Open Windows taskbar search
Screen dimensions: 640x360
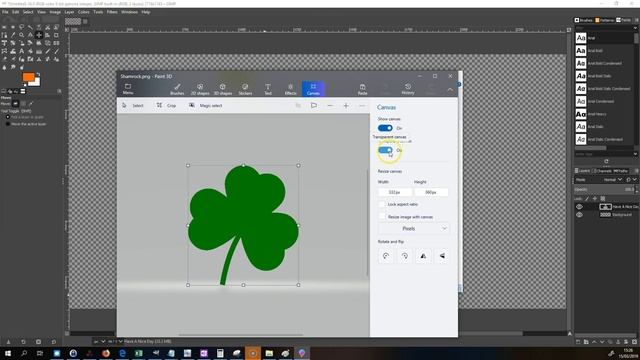[x=24, y=353]
